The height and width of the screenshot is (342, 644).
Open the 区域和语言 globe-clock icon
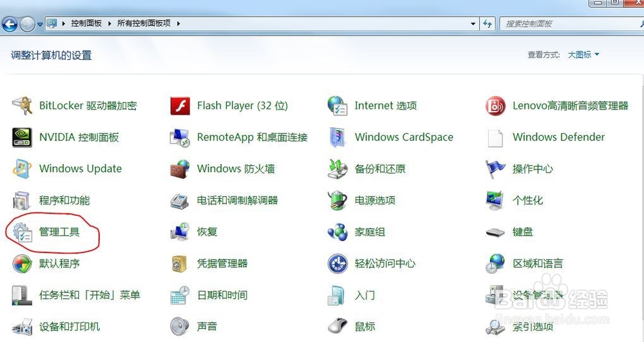point(495,263)
